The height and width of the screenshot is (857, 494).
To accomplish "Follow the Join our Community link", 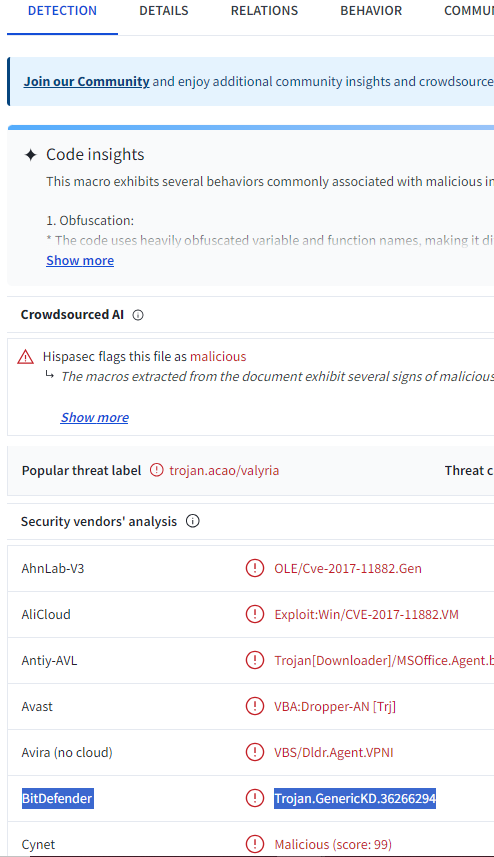I will (86, 81).
